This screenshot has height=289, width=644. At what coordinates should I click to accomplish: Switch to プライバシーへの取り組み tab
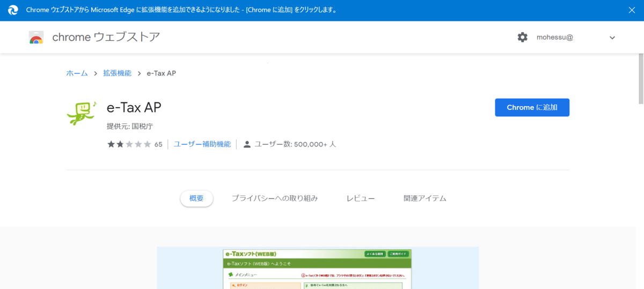pos(275,198)
